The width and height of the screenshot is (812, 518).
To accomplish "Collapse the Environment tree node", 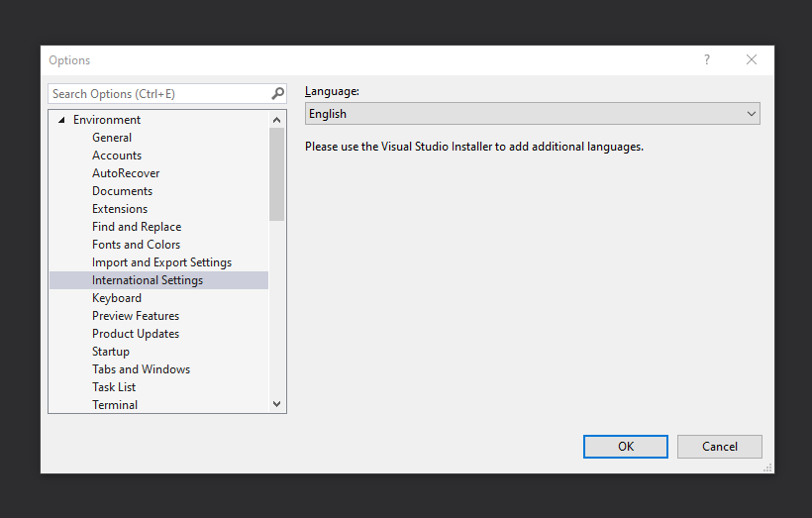I will click(61, 120).
